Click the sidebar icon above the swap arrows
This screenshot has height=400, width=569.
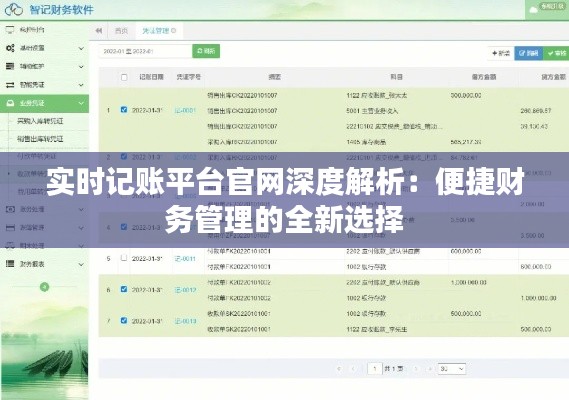point(10,66)
